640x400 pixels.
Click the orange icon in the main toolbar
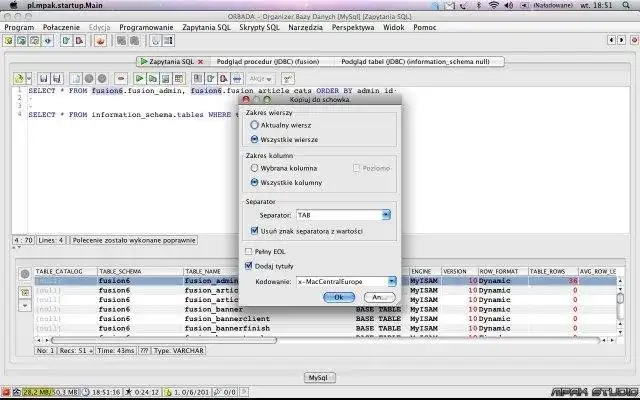100,41
